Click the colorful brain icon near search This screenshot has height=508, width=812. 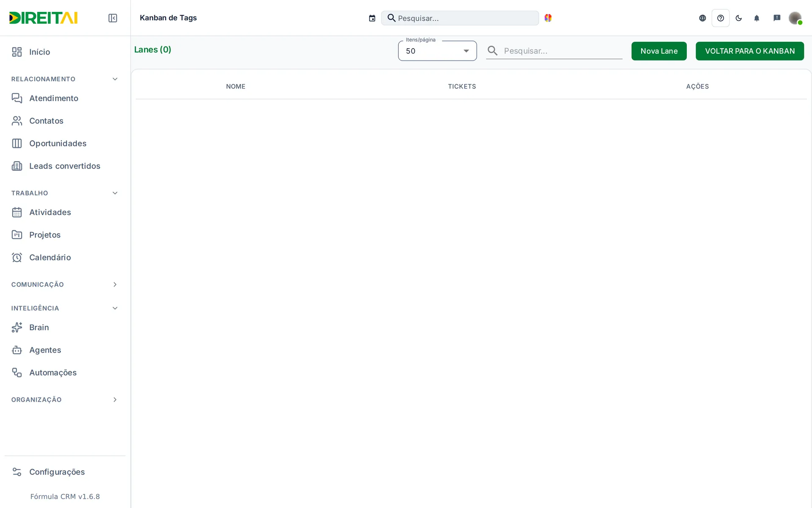[548, 18]
